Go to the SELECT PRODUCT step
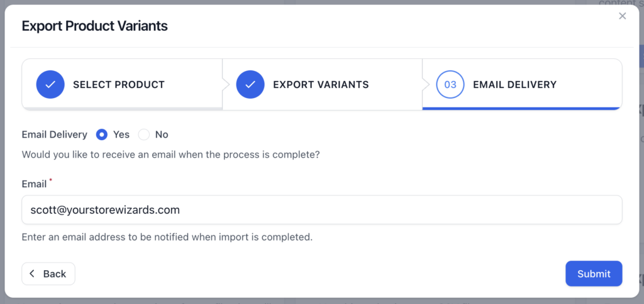The width and height of the screenshot is (644, 304). click(x=119, y=85)
